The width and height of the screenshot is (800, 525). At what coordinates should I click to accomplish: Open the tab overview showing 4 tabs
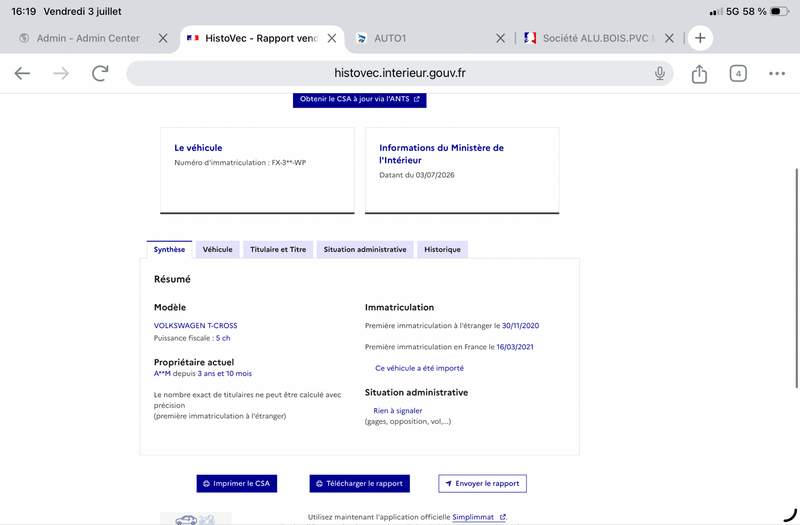[738, 73]
